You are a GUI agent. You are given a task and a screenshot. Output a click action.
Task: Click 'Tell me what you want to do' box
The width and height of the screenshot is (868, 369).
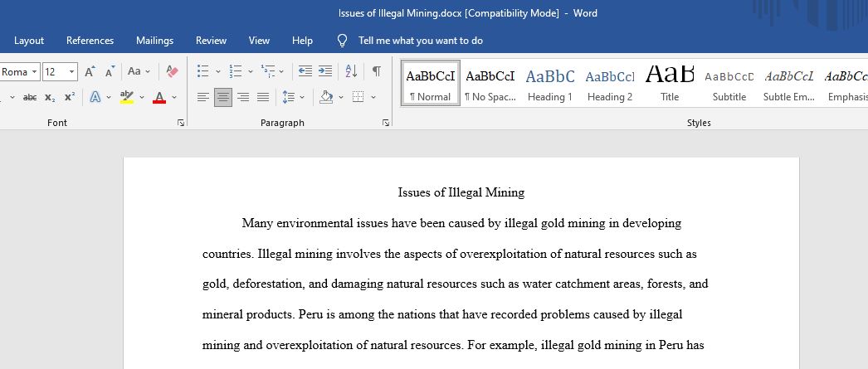(420, 41)
